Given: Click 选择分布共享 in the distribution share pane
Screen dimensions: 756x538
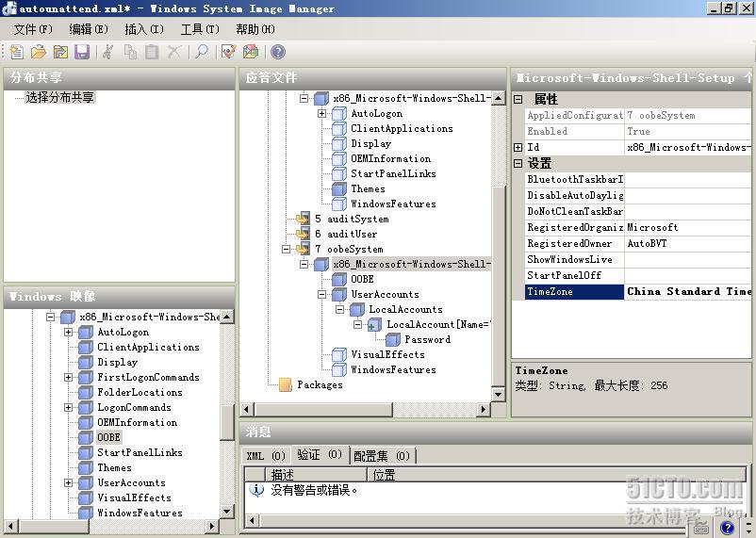Looking at the screenshot, I should pyautogui.click(x=59, y=97).
